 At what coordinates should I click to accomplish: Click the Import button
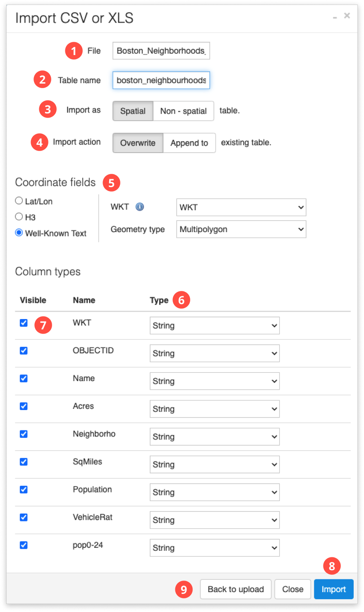point(333,589)
